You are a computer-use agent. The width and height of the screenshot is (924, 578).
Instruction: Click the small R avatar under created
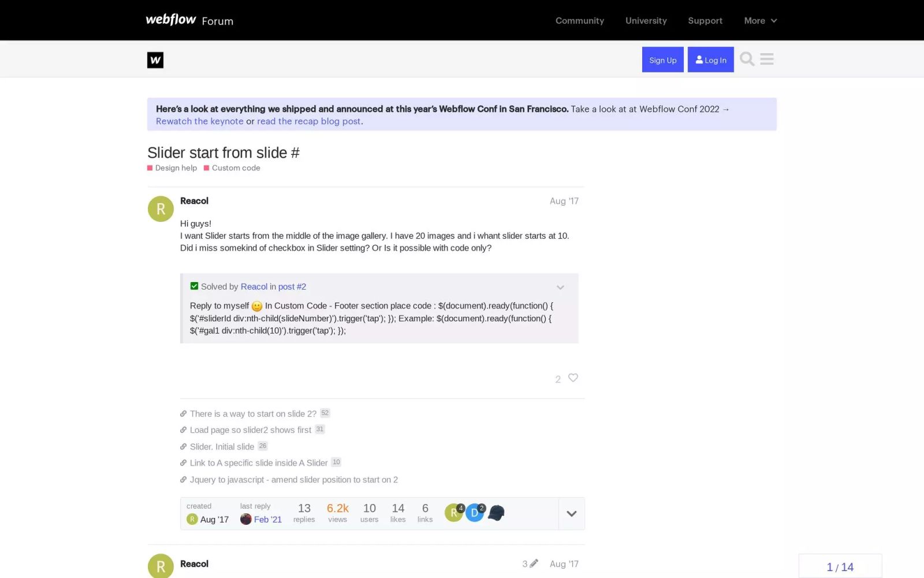(x=192, y=519)
